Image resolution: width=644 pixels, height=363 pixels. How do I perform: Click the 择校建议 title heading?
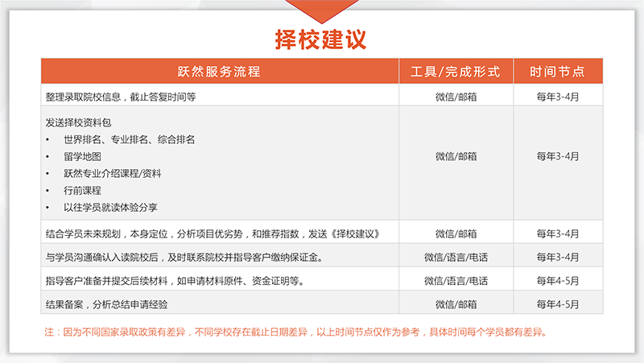(x=321, y=39)
